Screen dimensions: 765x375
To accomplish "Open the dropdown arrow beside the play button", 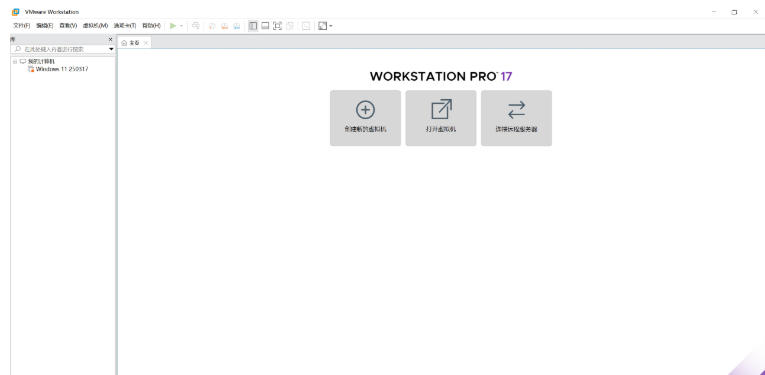I will tap(181, 26).
